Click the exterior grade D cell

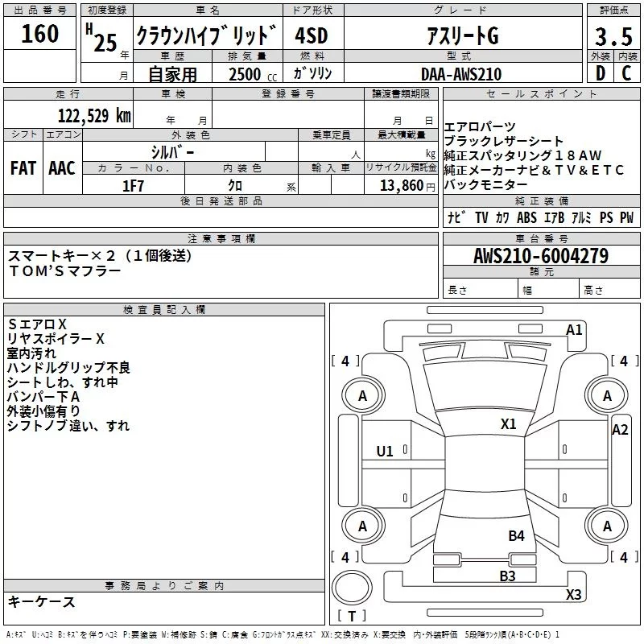click(600, 72)
